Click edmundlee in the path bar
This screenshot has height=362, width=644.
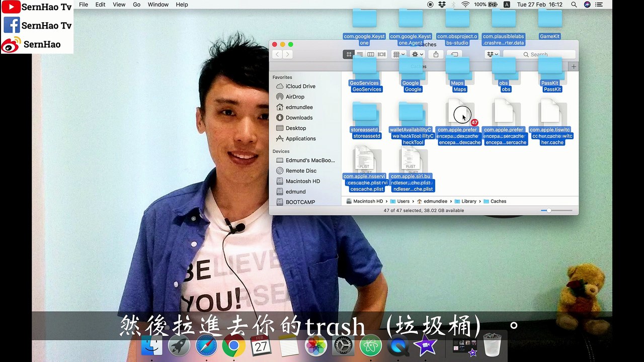(x=432, y=201)
